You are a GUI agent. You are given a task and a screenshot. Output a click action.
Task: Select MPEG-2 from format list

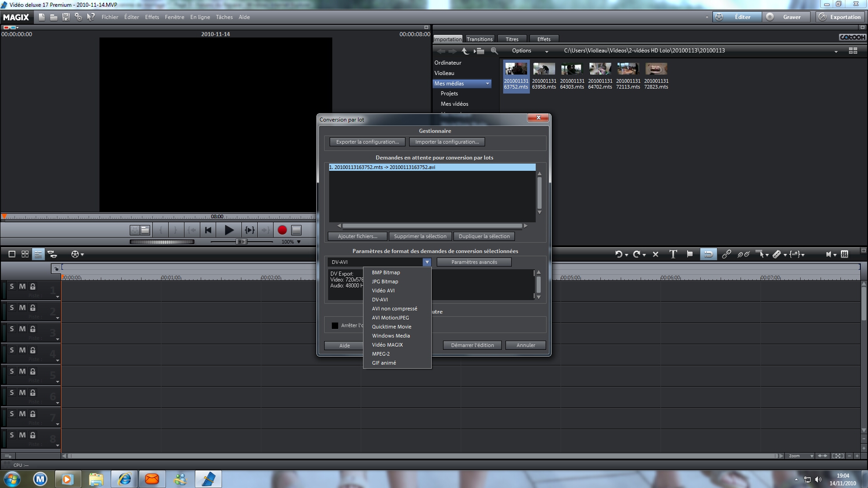point(397,354)
